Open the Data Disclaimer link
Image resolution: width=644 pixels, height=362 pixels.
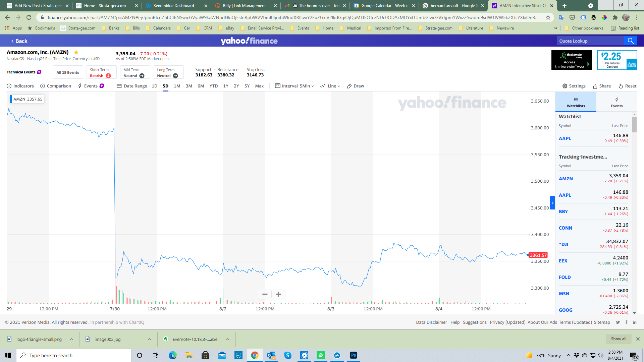[431, 322]
